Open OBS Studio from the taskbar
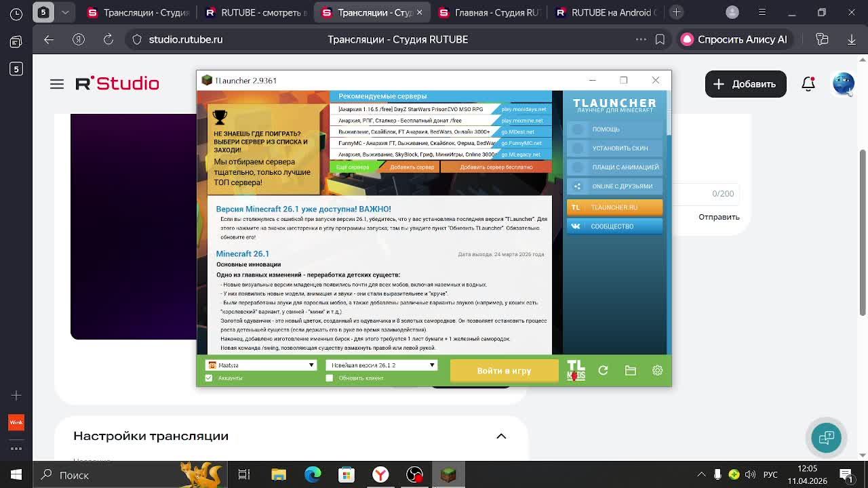Image resolution: width=868 pixels, height=488 pixels. (414, 475)
